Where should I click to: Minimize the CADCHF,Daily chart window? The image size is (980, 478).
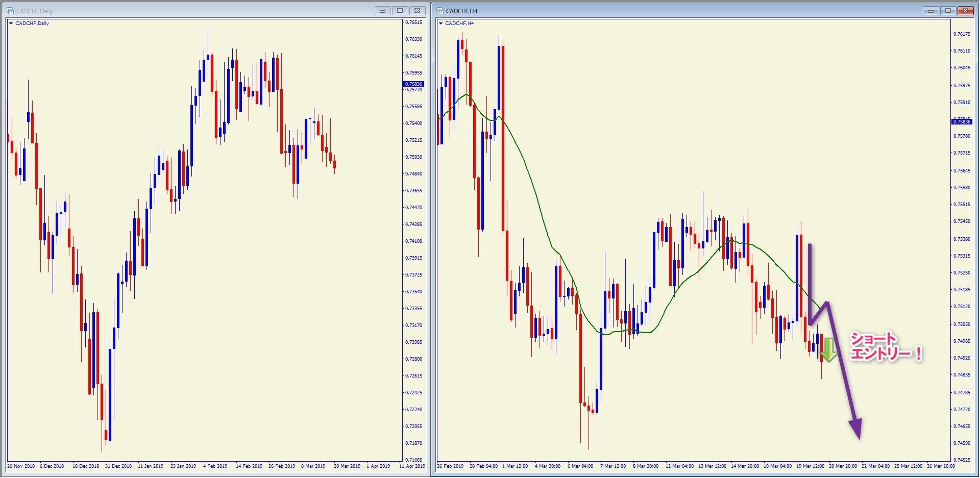pos(382,11)
